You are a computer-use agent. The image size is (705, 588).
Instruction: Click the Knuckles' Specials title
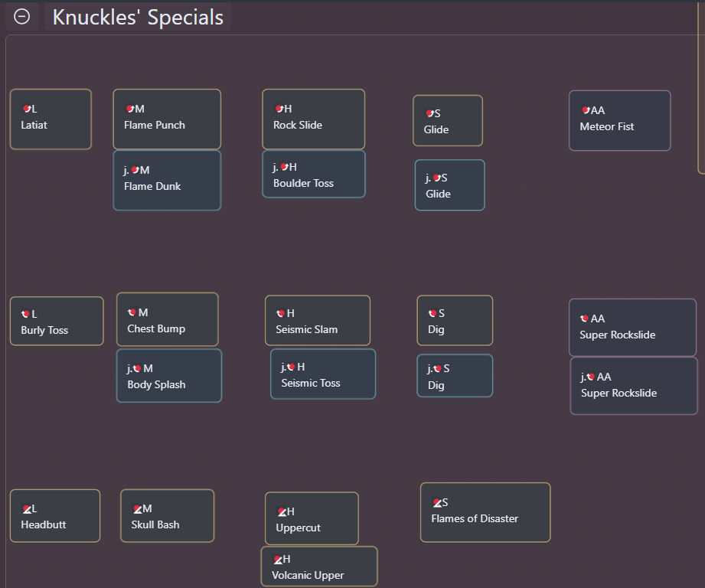point(138,17)
